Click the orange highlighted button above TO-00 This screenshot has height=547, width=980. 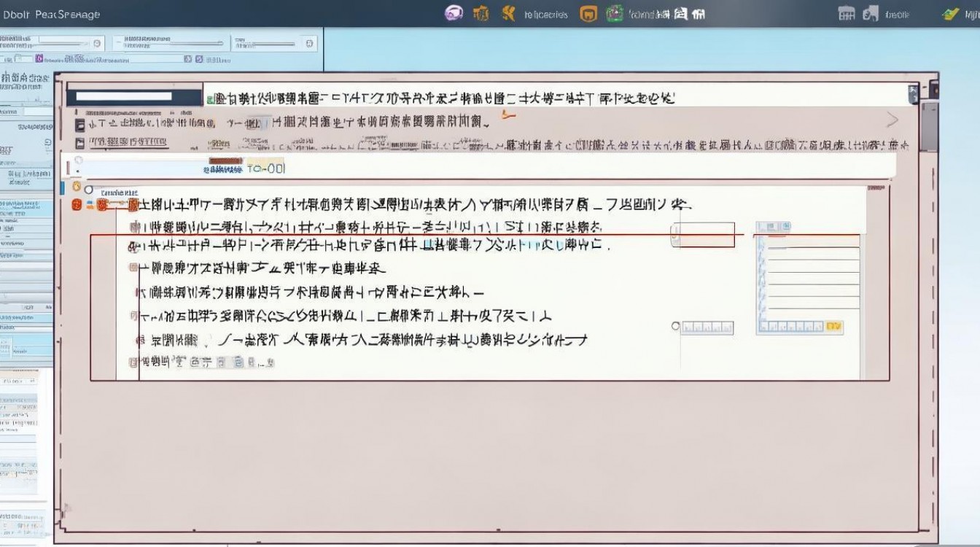click(x=226, y=160)
